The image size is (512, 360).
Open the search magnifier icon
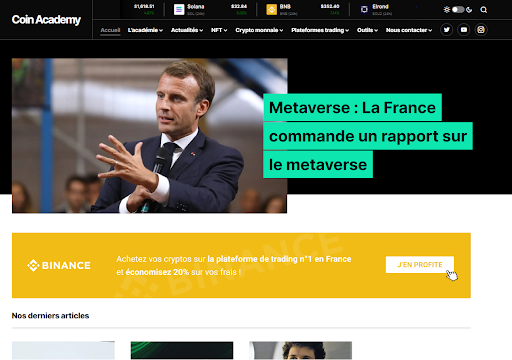(484, 10)
